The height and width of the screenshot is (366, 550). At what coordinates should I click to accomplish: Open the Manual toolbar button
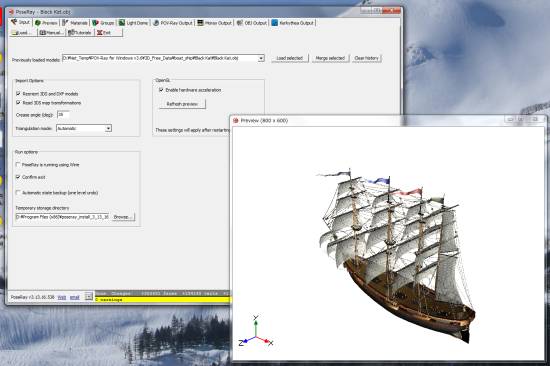click(52, 33)
